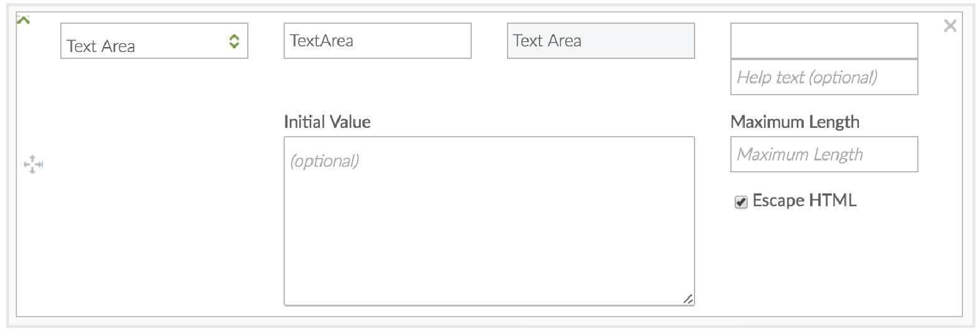Select the field type combo box text
The image size is (980, 336).
click(x=100, y=46)
